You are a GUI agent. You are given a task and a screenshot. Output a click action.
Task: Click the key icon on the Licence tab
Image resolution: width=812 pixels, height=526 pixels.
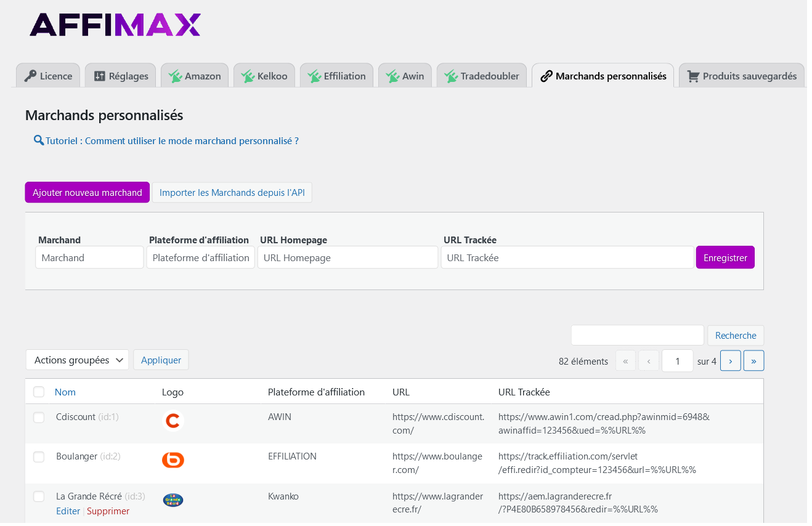click(30, 76)
